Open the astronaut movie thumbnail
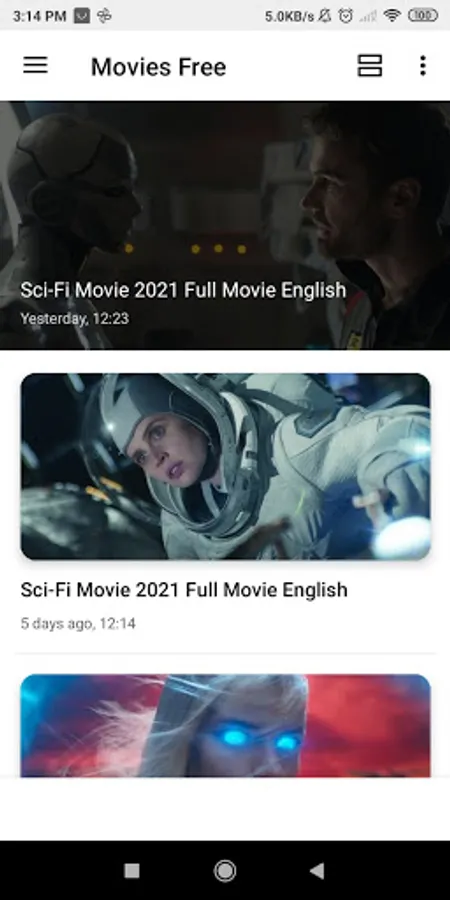This screenshot has width=450, height=900. (226, 467)
